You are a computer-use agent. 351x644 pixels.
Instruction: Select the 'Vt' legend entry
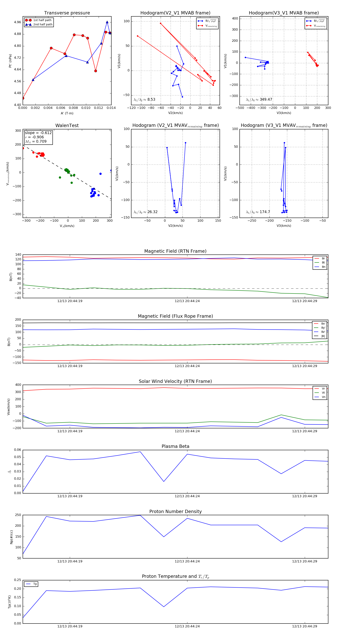click(320, 393)
